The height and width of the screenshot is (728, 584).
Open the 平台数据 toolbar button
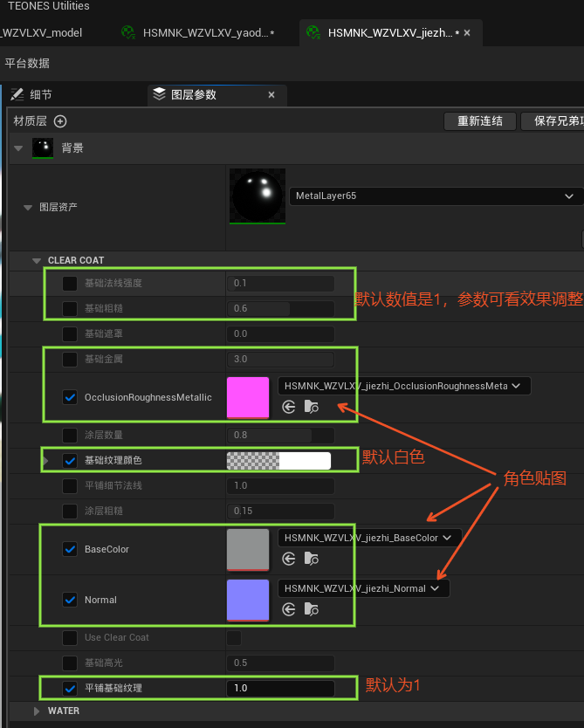(27, 64)
